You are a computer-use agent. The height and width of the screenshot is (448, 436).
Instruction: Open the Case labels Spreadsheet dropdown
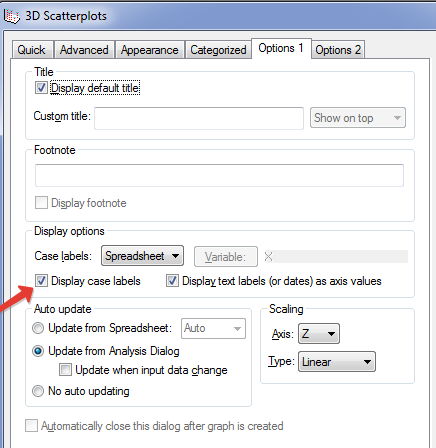pos(142,256)
